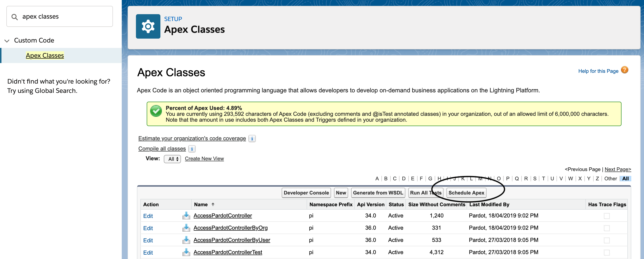Open the code coverage info icon

click(x=252, y=138)
